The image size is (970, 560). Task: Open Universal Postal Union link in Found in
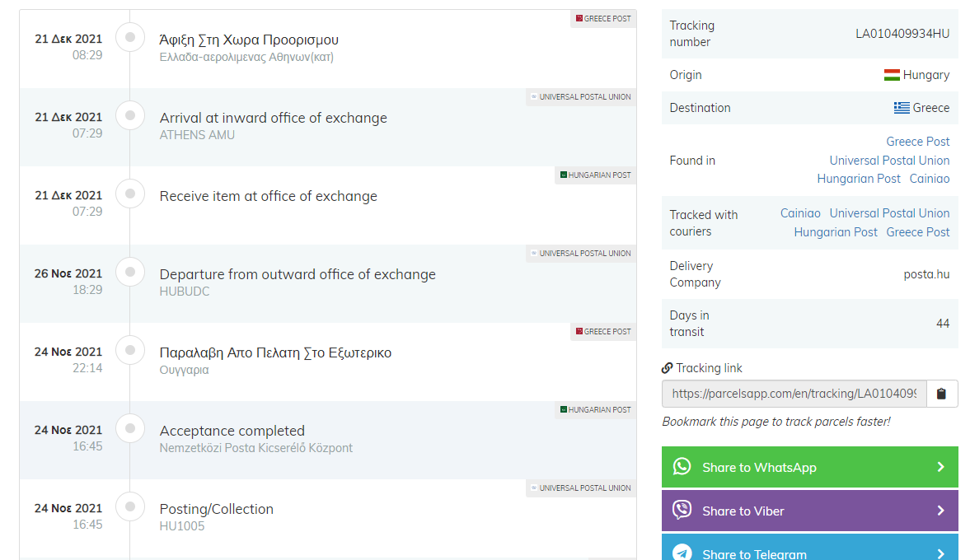tap(889, 160)
